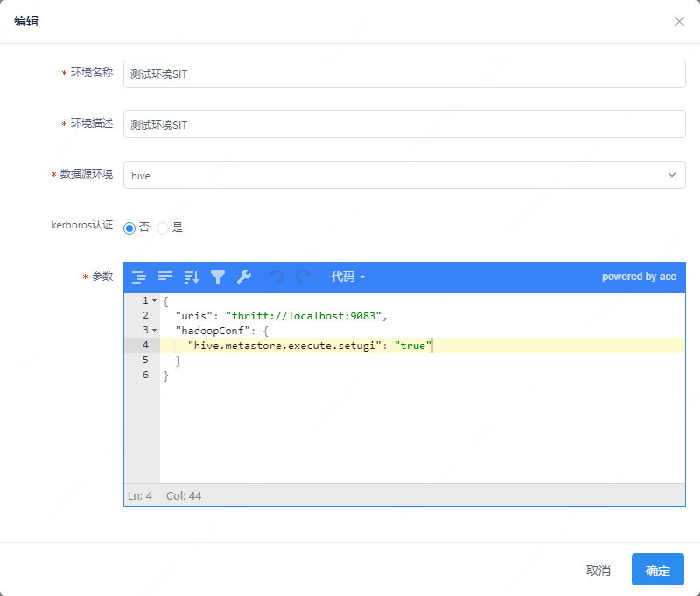Click into the 环境名称 input field
Viewport: 700px width, 596px height.
point(403,74)
